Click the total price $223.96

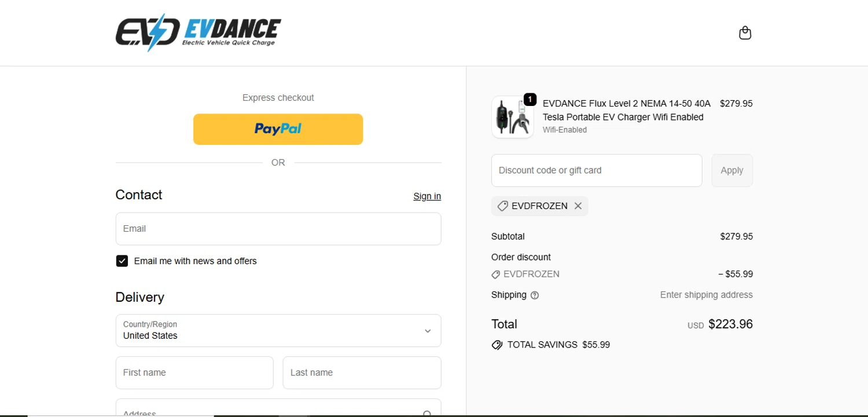point(730,324)
